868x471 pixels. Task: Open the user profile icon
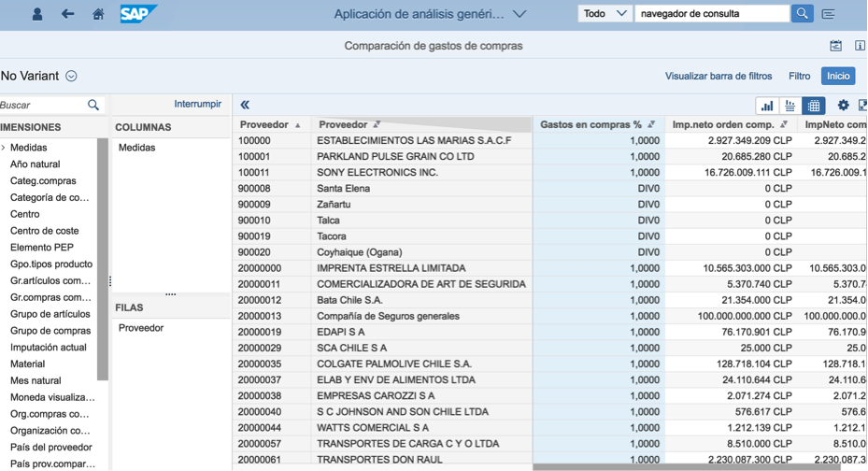click(x=37, y=14)
